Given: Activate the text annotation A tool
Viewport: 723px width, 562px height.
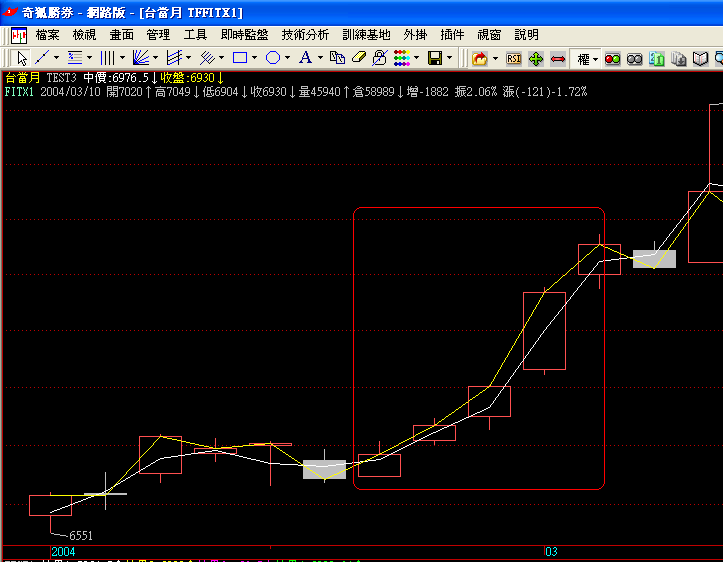Looking at the screenshot, I should 305,58.
